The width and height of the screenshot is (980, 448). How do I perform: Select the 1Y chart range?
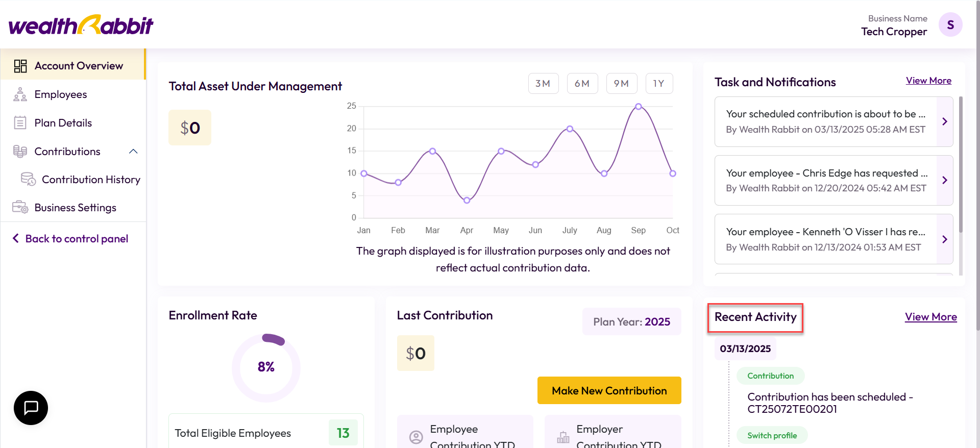click(x=659, y=83)
